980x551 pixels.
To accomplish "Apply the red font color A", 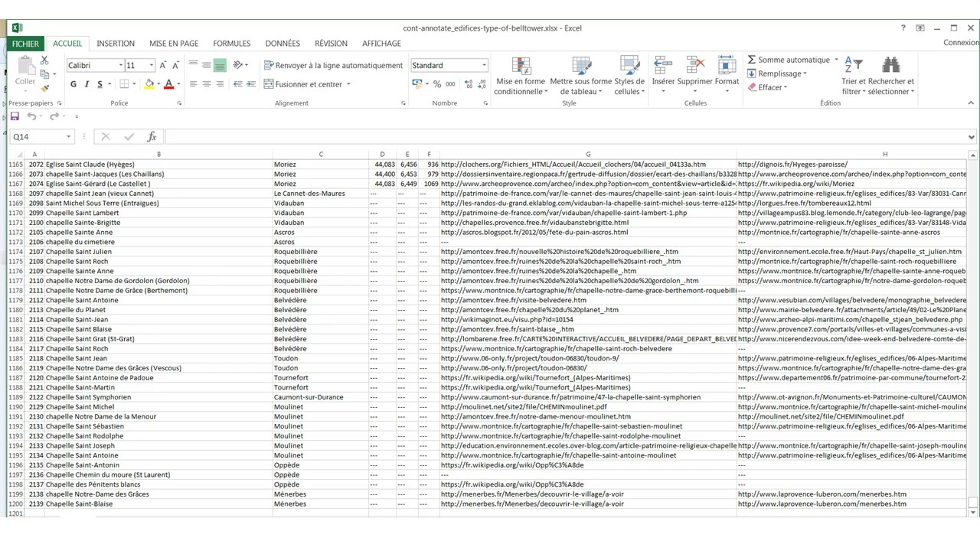I will pos(169,84).
